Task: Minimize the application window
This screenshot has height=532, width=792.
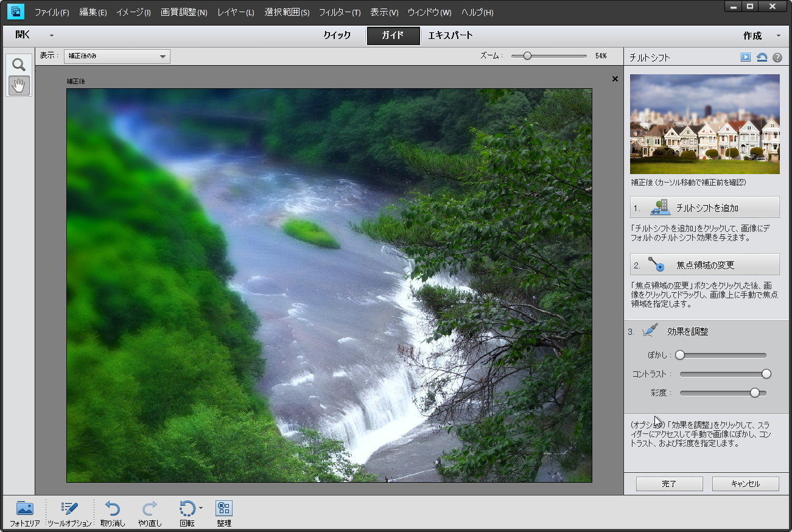Action: (734, 7)
